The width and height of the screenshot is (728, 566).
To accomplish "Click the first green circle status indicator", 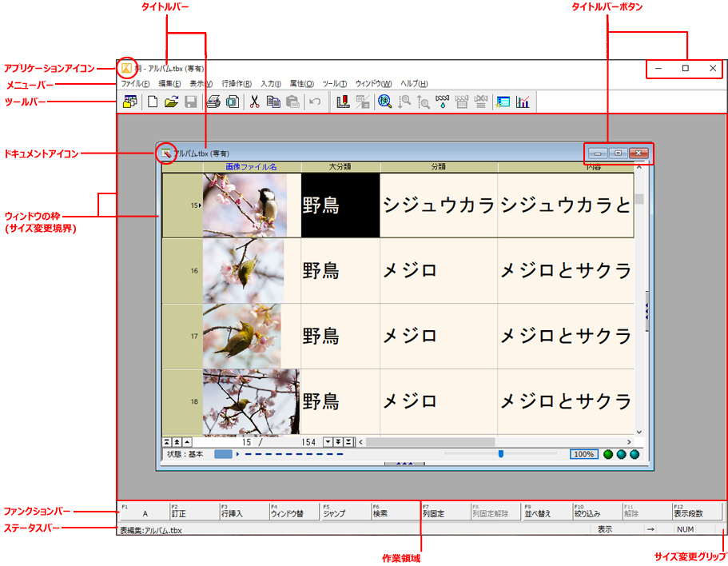I will [608, 454].
